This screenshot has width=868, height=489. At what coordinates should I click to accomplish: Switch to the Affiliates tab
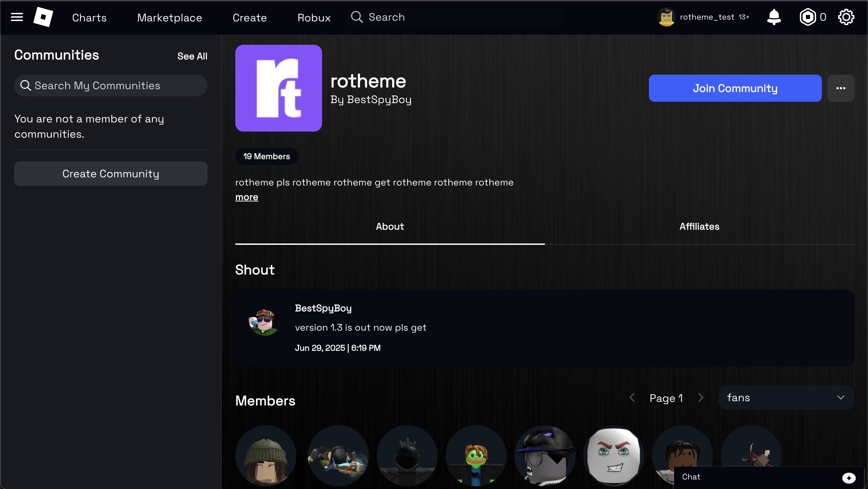tap(699, 227)
